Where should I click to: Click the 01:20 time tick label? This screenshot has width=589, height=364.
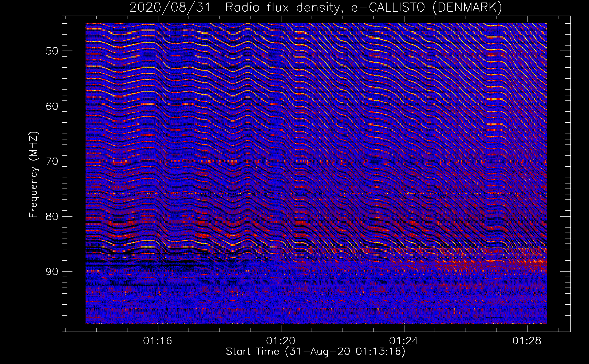click(281, 341)
